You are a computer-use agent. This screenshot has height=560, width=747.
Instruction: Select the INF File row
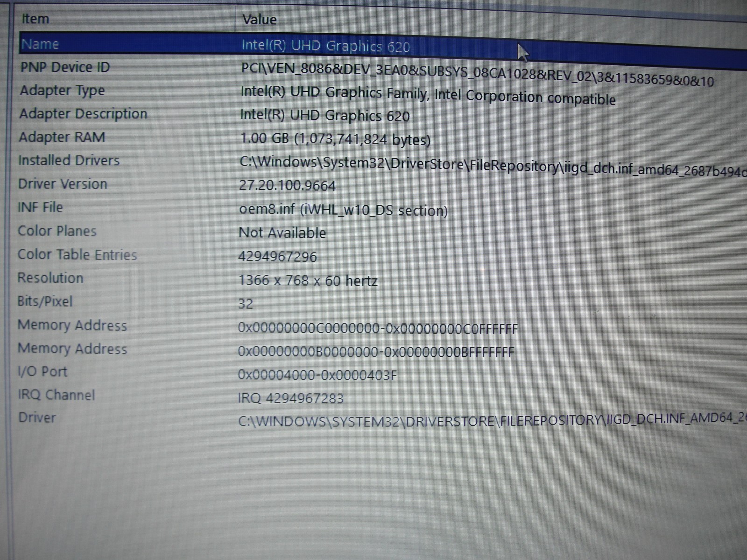click(40, 207)
